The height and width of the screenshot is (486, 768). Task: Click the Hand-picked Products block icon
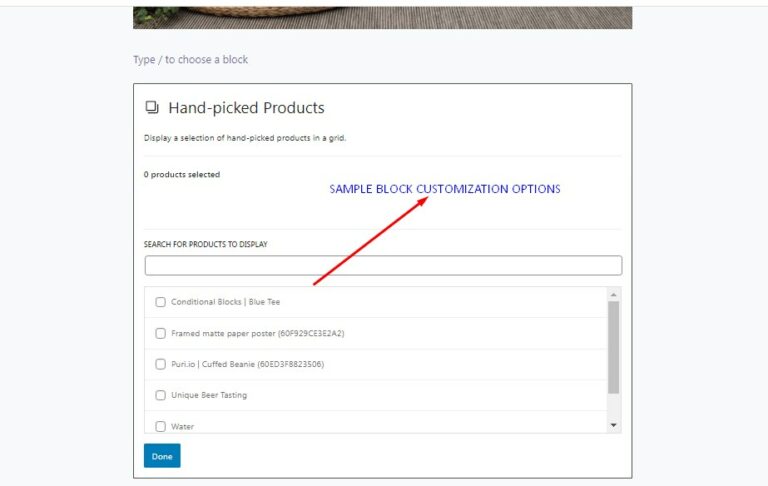point(152,107)
